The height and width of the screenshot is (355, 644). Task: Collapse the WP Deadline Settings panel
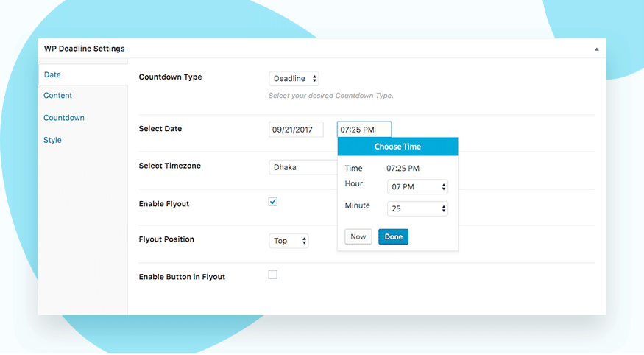[596, 49]
